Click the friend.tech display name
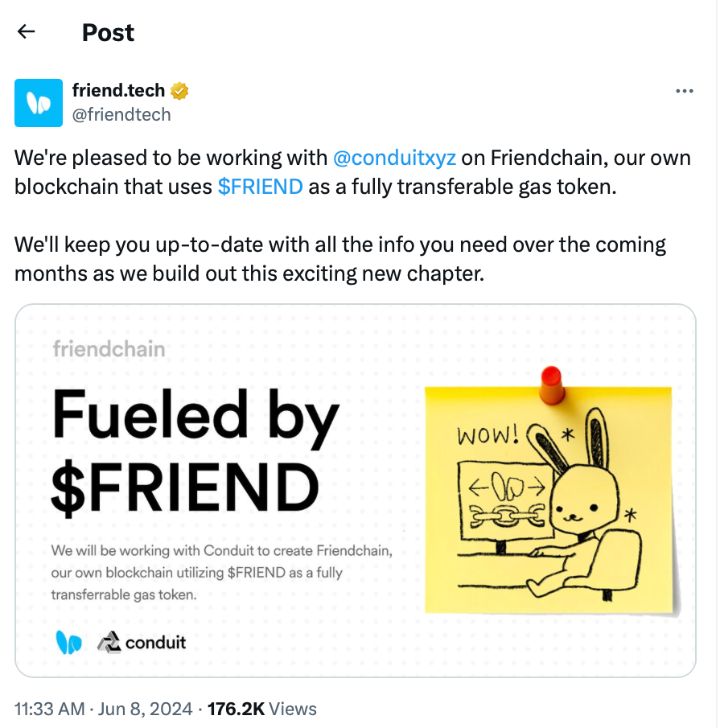 click(x=118, y=91)
